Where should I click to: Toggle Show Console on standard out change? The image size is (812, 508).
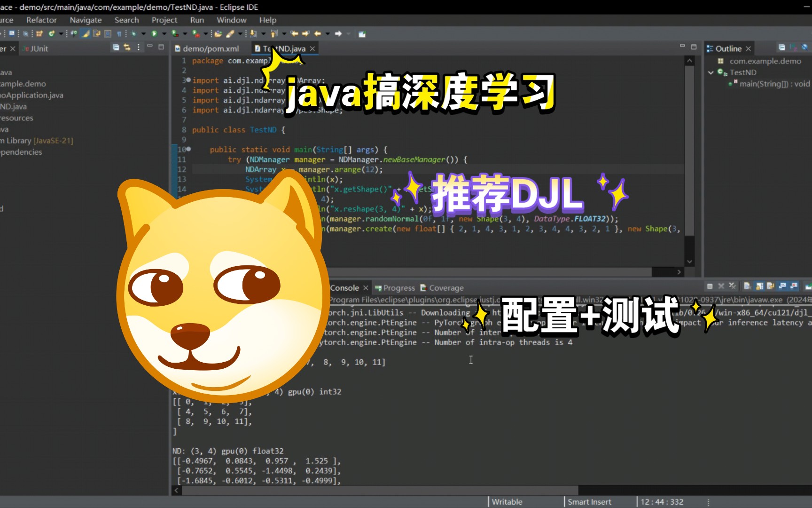pyautogui.click(x=782, y=286)
